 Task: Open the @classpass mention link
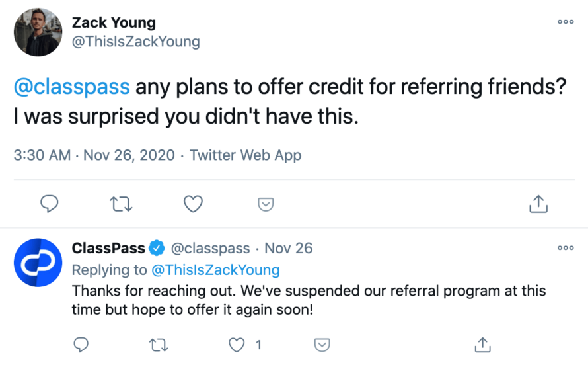coord(71,87)
